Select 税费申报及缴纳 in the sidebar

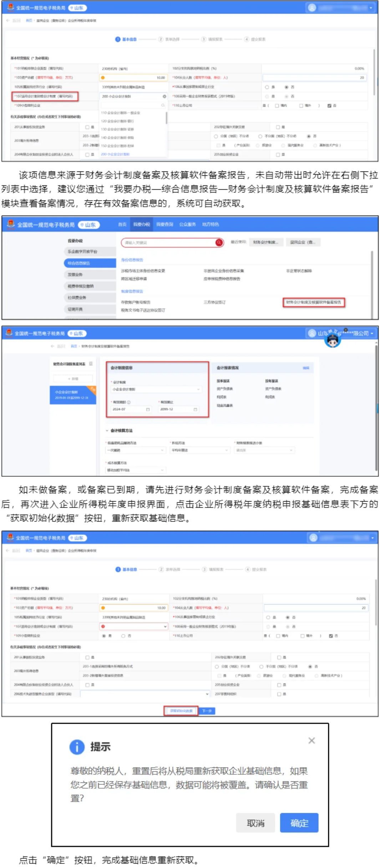click(x=90, y=286)
